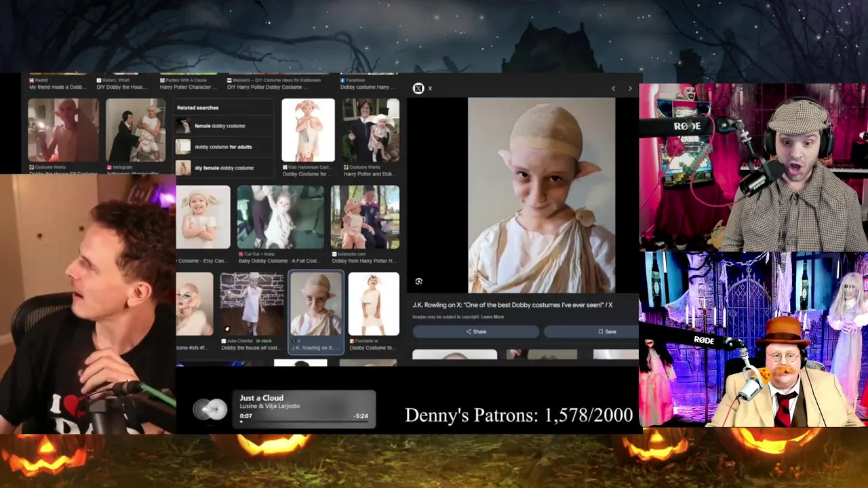Click 'My friend made a Dobb...' Reddit caption
Viewport: 868px width, 488px height.
pos(57,87)
